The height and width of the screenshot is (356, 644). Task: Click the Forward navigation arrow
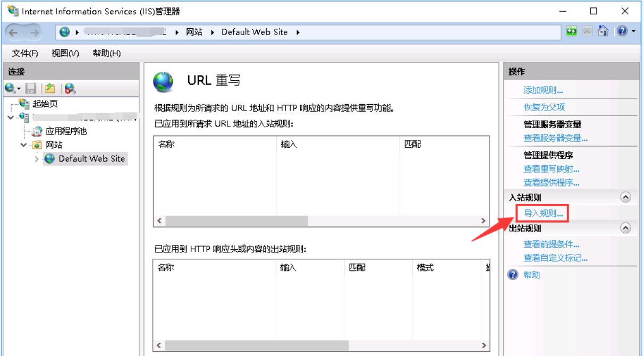tap(35, 32)
